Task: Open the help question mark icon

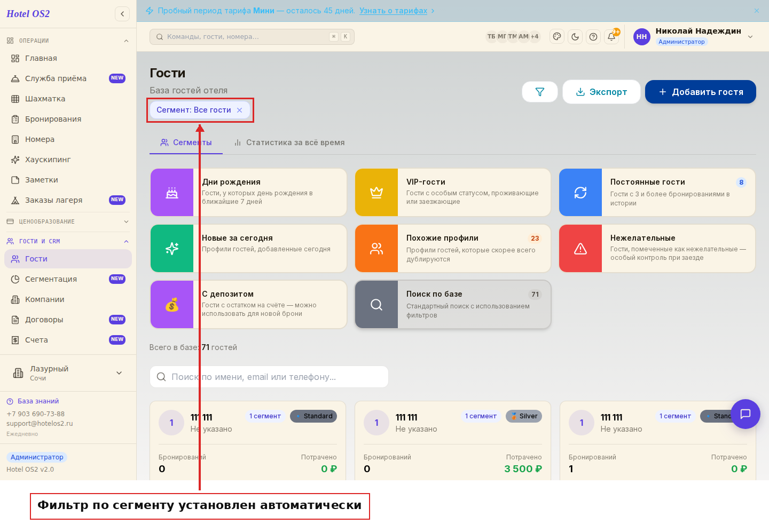Action: pos(593,37)
